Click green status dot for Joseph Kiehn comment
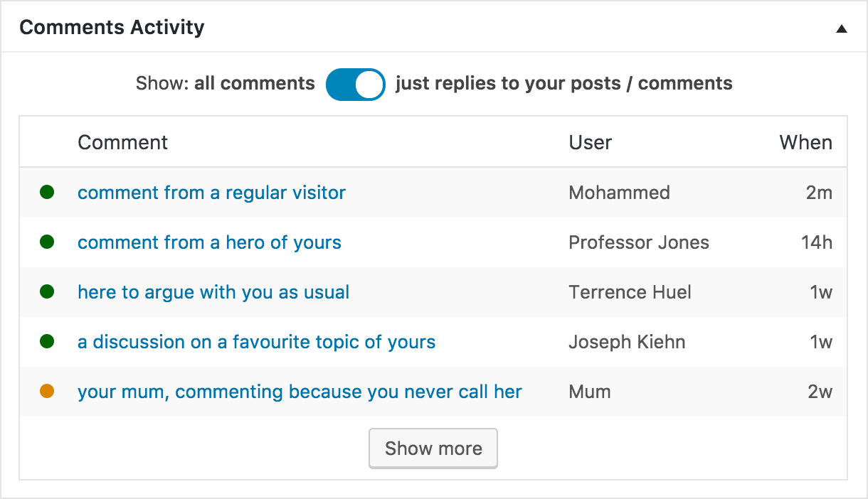This screenshot has width=868, height=499. pos(47,341)
